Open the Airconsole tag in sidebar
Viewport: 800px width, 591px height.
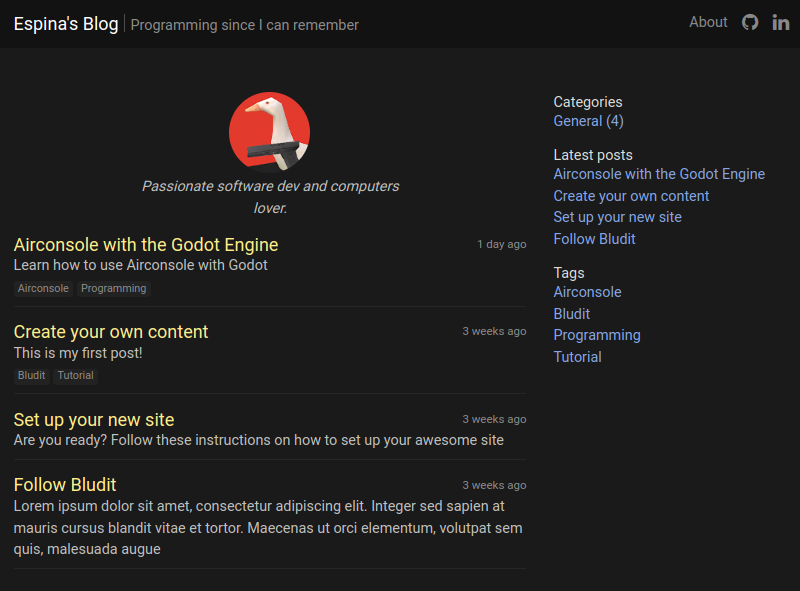[587, 292]
